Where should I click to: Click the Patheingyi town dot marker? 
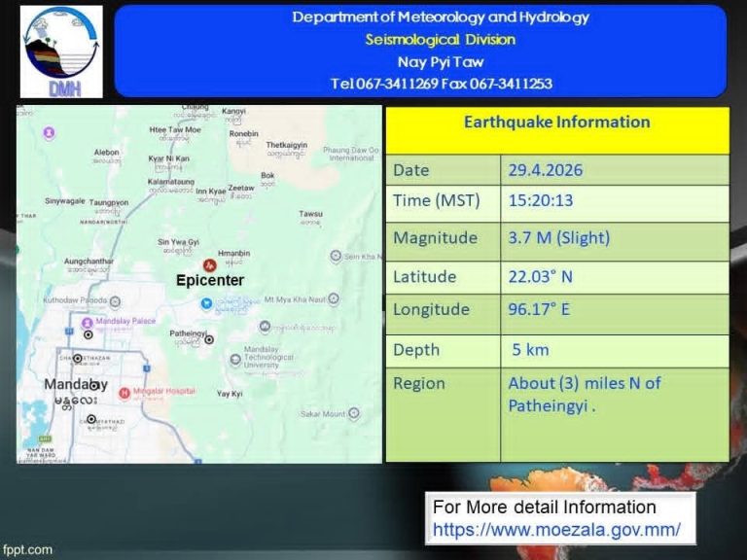209,339
